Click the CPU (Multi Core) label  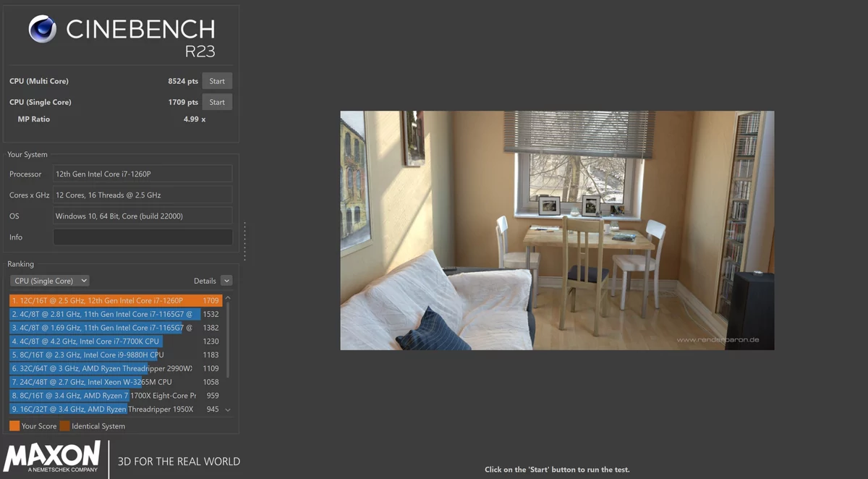pyautogui.click(x=39, y=81)
